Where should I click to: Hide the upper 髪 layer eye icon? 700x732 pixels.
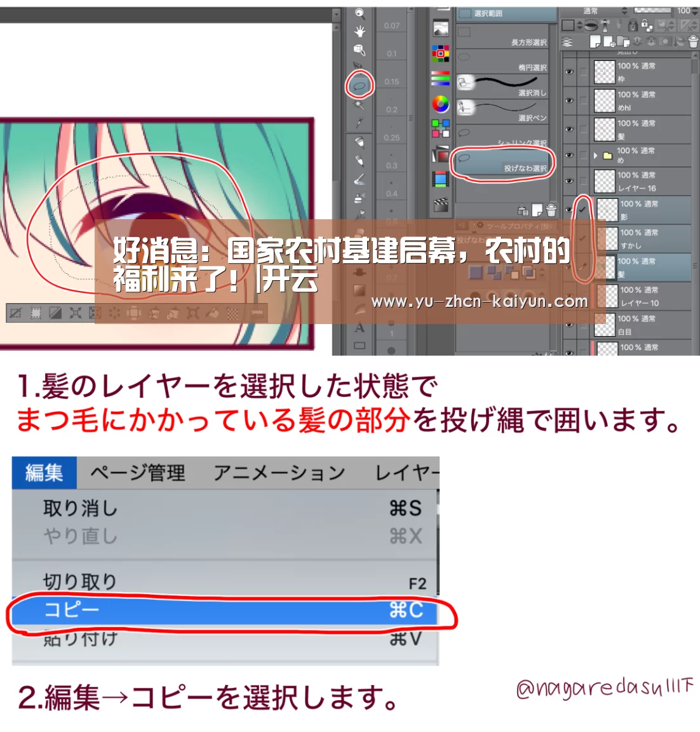(x=569, y=130)
